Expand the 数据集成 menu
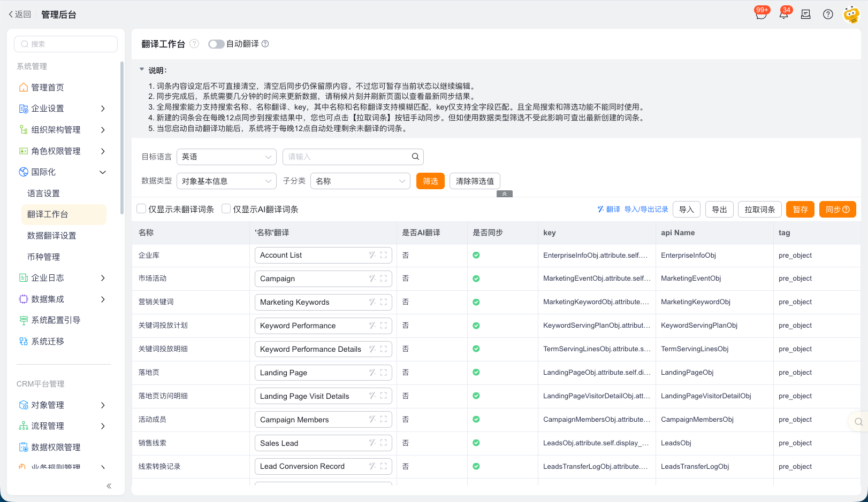This screenshot has width=868, height=502. 103,299
